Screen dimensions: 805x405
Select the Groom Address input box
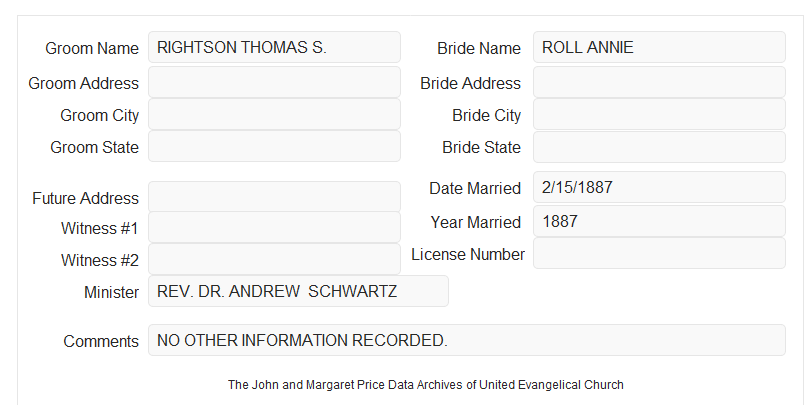[274, 82]
